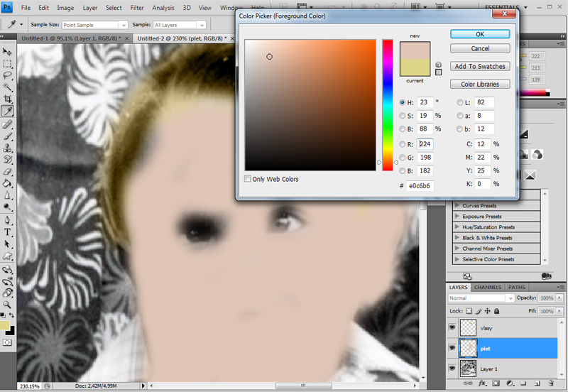
Task: Select the S saturation radio button
Action: pos(403,116)
